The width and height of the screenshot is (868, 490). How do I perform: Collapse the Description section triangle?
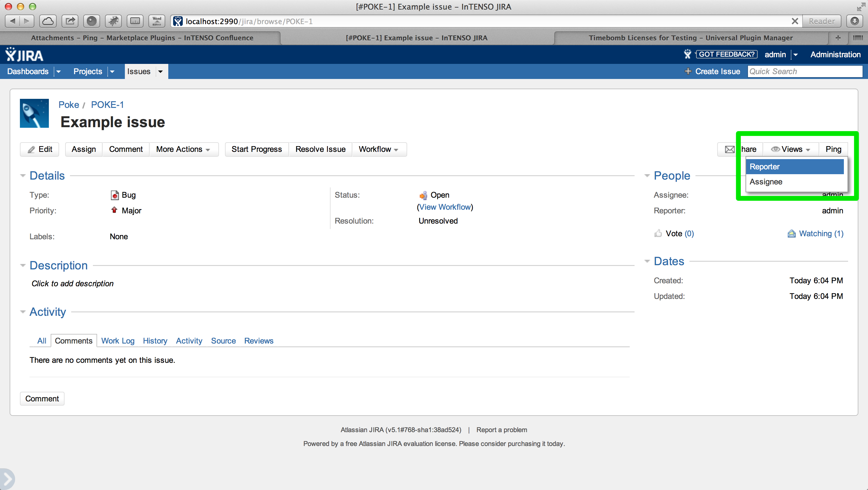pyautogui.click(x=23, y=265)
